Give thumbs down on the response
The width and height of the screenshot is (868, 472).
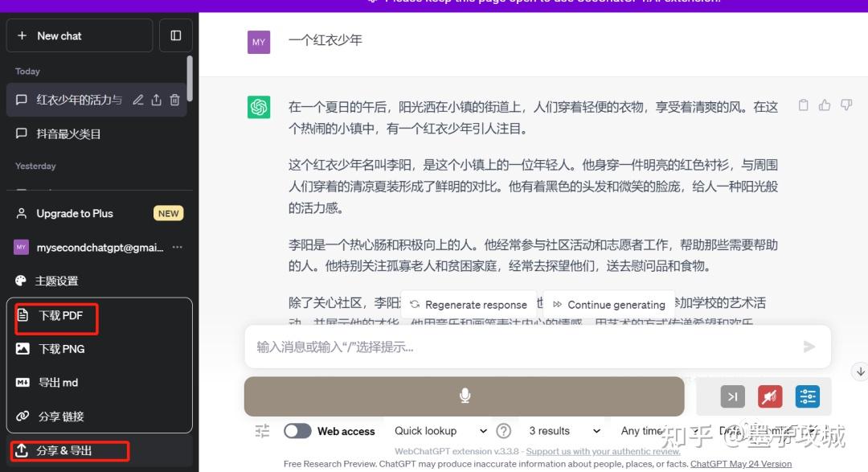click(845, 105)
